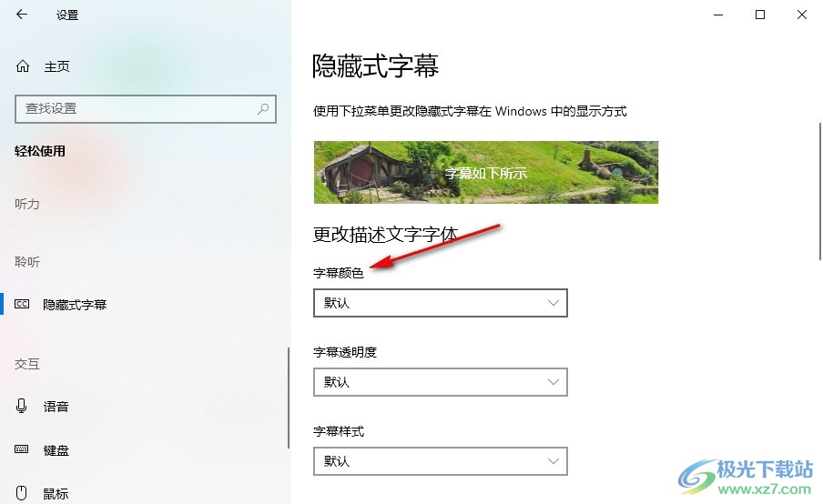Select the 隐藏式字幕 sidebar item
The height and width of the screenshot is (504, 823).
(x=75, y=305)
